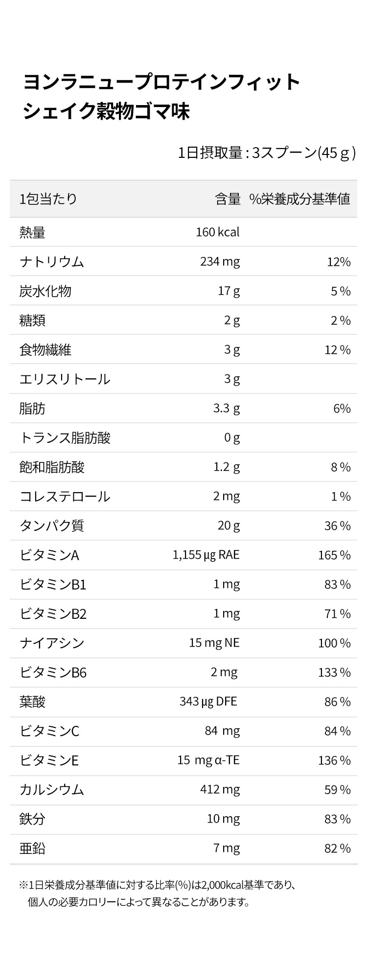Click the ナイアシン row label
This screenshot has height=980, width=367.
pos(52,643)
